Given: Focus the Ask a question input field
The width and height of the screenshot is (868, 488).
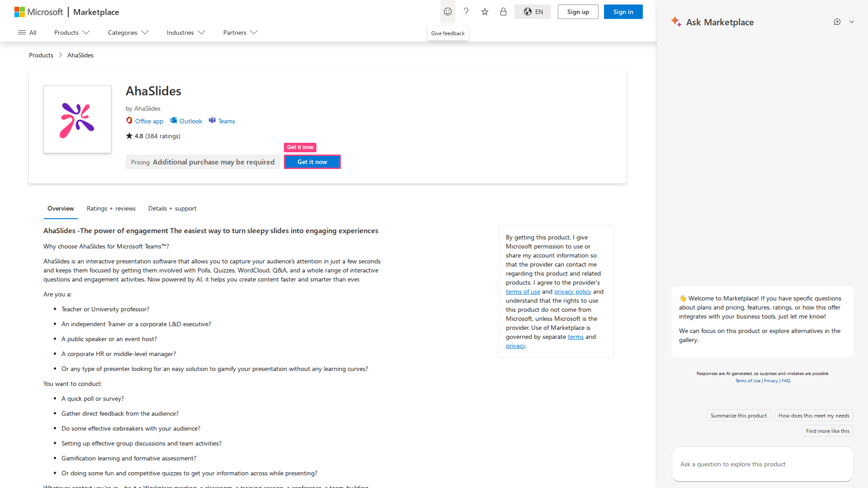Looking at the screenshot, I should 763,465.
